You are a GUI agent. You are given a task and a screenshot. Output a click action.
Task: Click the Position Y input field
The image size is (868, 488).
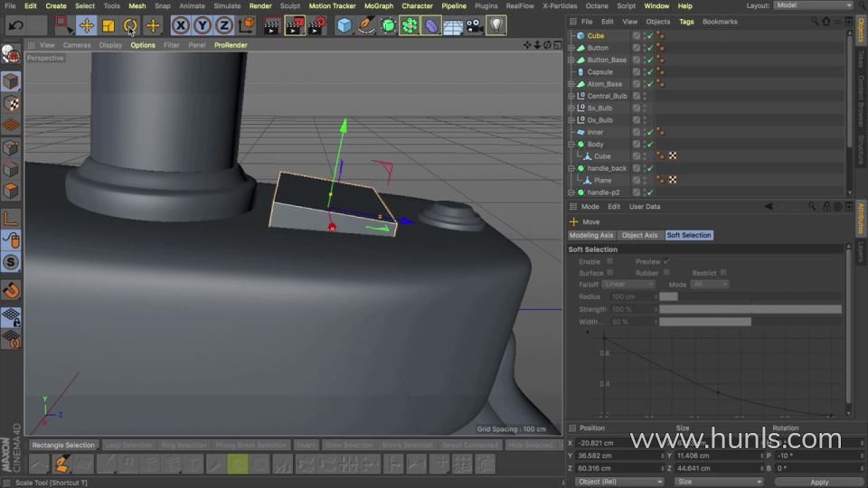click(x=619, y=455)
